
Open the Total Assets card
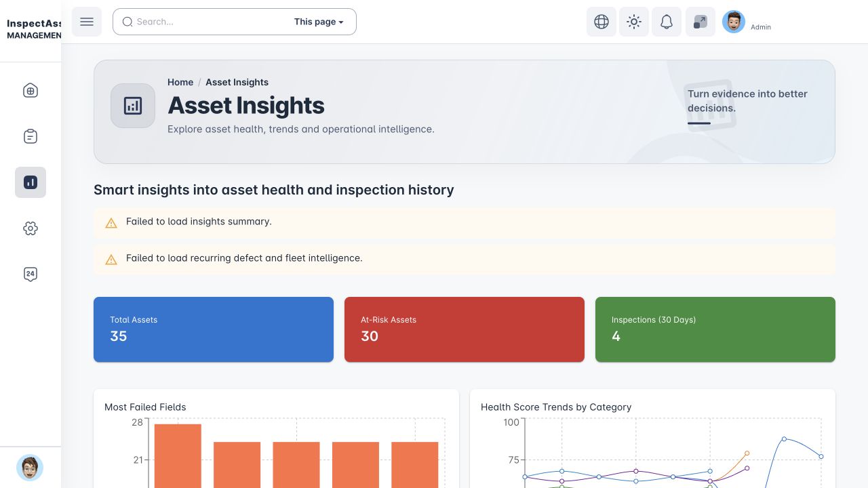(x=214, y=329)
